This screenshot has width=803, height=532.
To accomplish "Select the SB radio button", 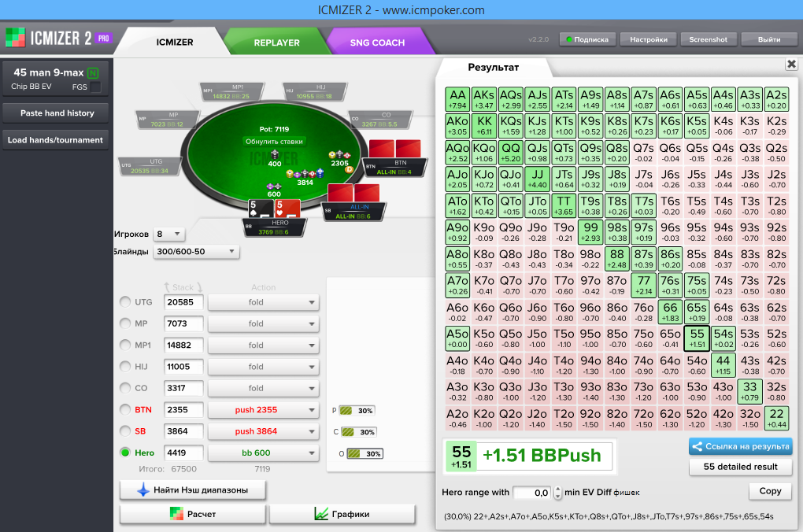I will 125,431.
